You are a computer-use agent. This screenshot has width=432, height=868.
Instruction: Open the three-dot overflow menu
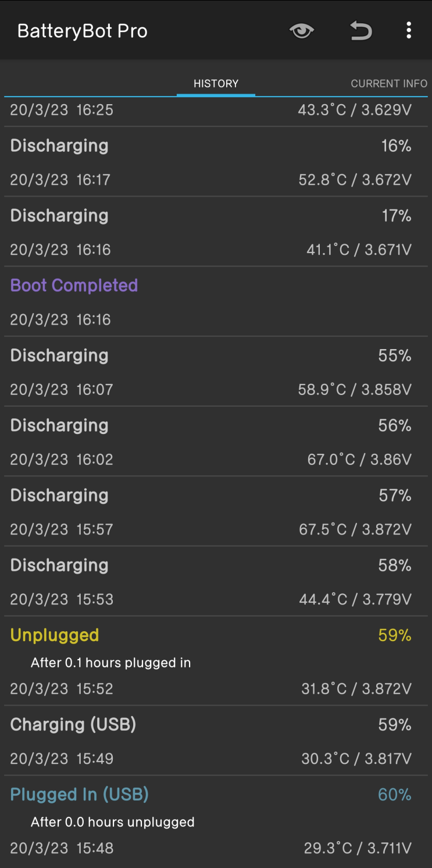point(409,31)
